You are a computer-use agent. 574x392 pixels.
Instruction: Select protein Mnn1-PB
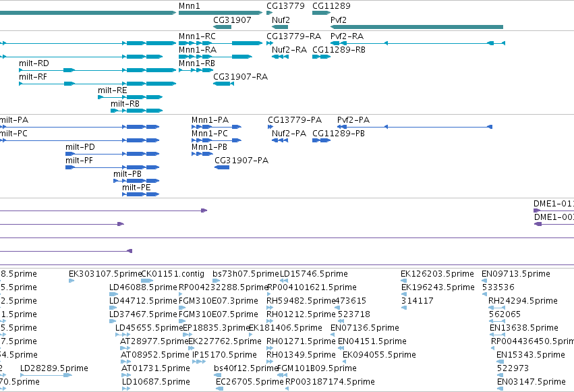pos(202,154)
